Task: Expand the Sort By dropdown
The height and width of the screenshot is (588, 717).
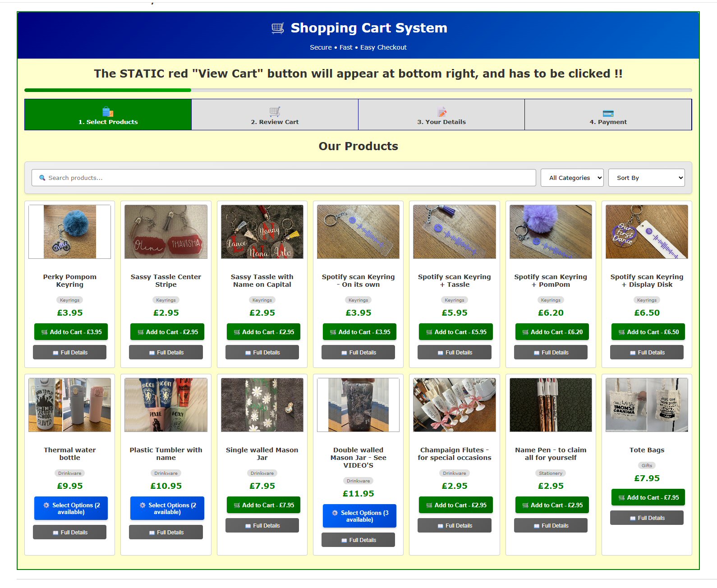Action: pyautogui.click(x=646, y=178)
